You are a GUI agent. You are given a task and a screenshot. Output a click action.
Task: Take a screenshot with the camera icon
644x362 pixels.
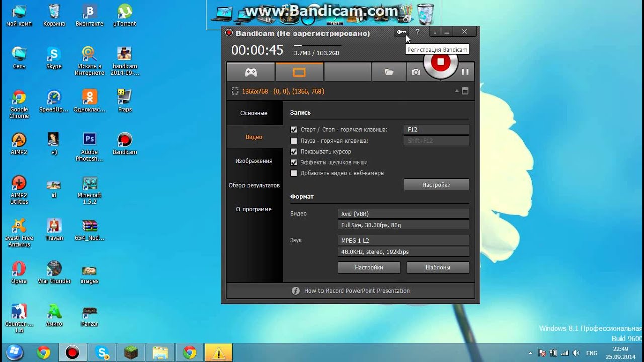click(416, 72)
